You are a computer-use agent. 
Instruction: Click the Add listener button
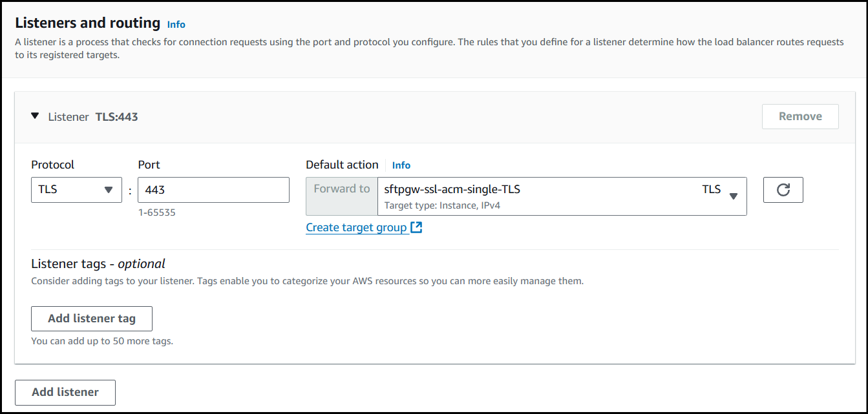[x=65, y=392]
